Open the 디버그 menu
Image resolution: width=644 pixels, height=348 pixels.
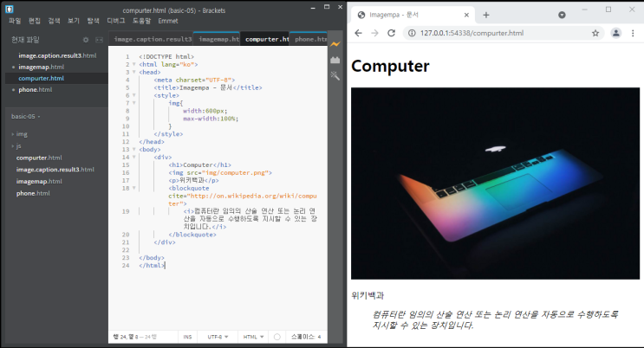tap(116, 21)
